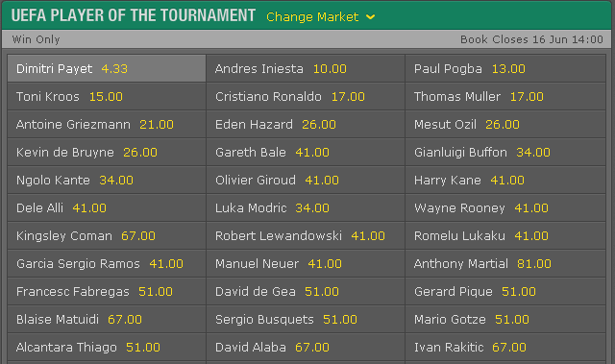
Task: Select Francesc Fabregas 51.00 odds
Action: click(107, 291)
